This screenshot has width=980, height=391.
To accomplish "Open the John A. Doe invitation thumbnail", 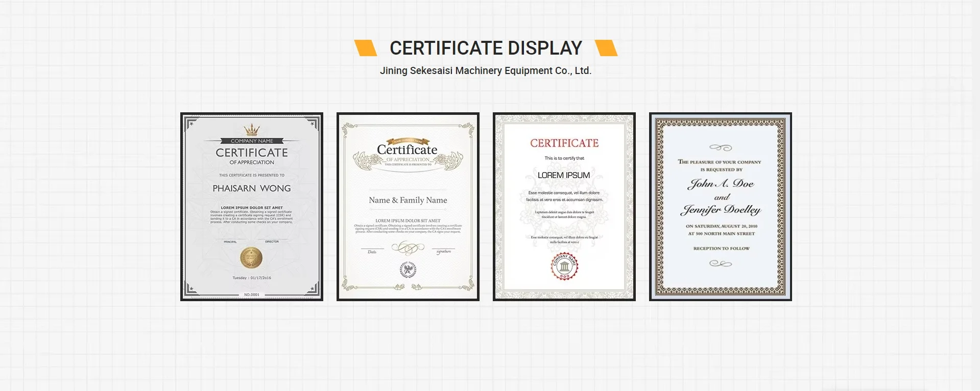I will (721, 207).
